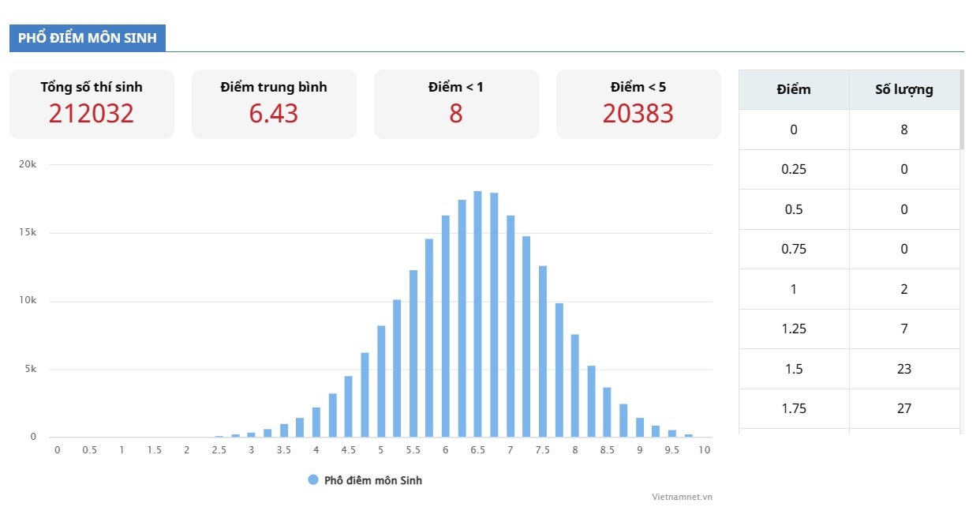The image size is (980, 526).
Task: Click the blue legend dot icon
Action: tap(313, 480)
